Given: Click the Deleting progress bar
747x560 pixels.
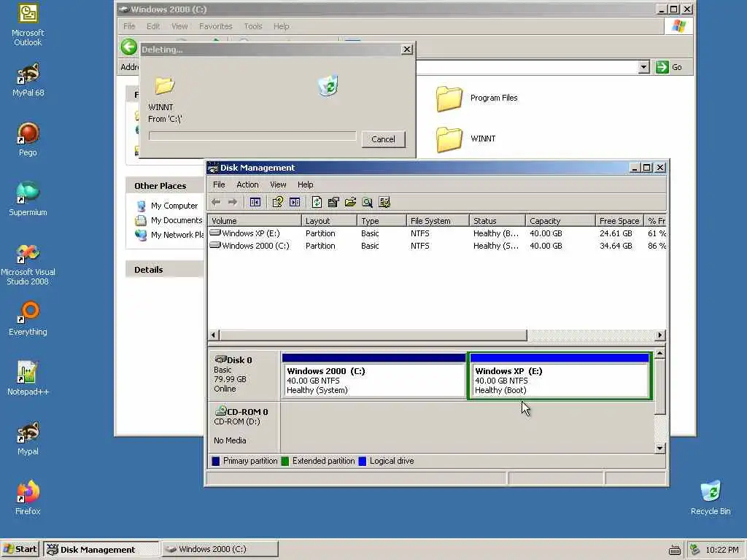Looking at the screenshot, I should click(x=252, y=136).
